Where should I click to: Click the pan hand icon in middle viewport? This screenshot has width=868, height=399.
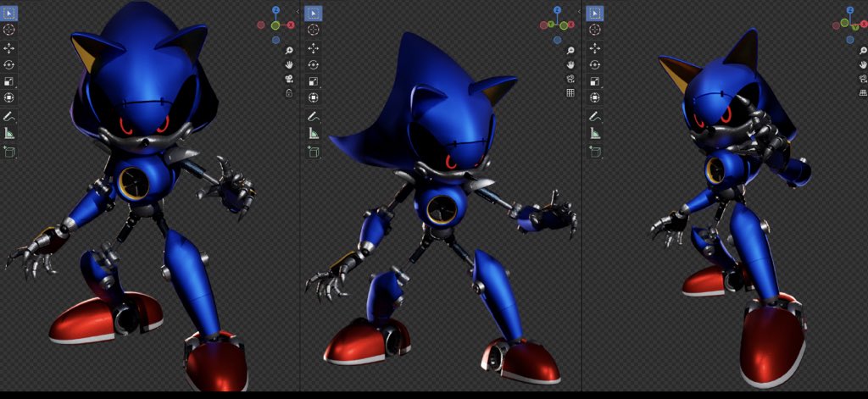[x=570, y=64]
